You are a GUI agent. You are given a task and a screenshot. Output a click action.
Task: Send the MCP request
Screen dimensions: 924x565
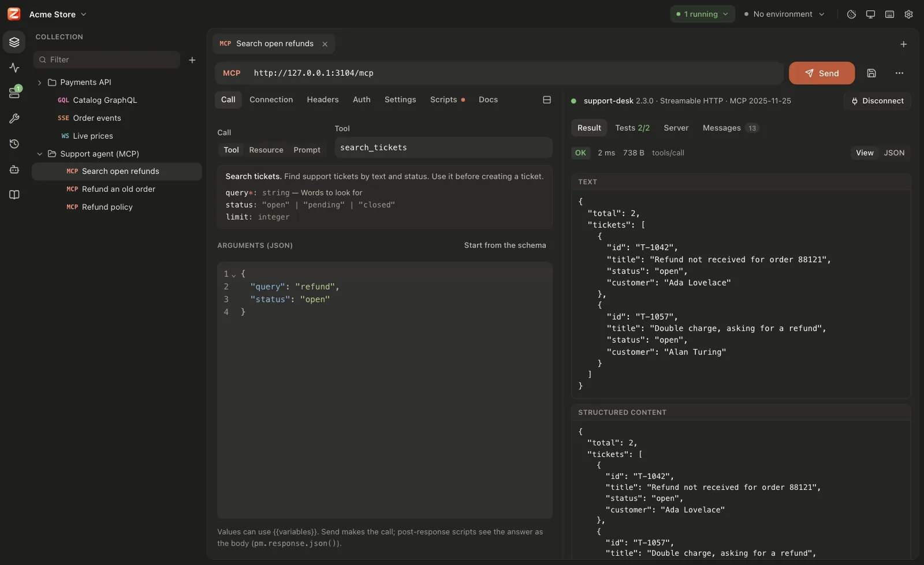tap(822, 73)
